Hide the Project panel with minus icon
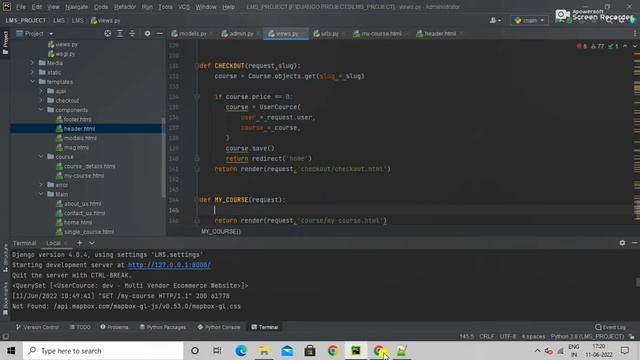This screenshot has height=360, width=640. [x=160, y=33]
